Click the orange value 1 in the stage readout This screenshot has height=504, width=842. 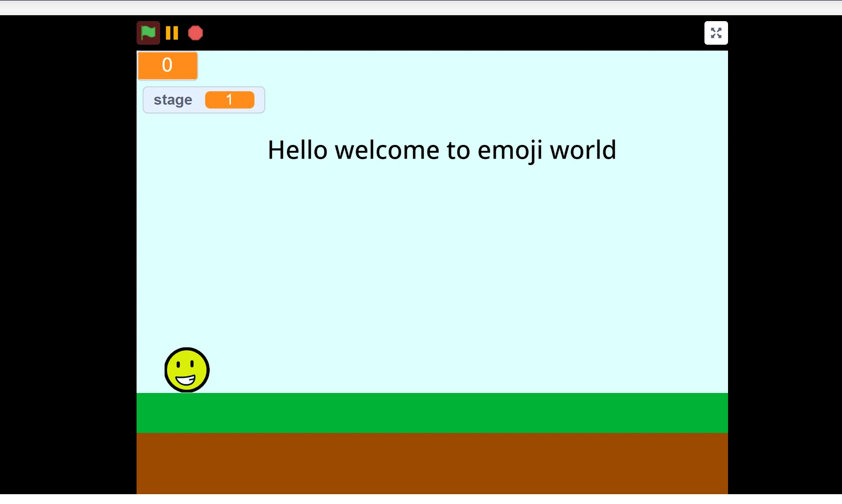pyautogui.click(x=229, y=100)
